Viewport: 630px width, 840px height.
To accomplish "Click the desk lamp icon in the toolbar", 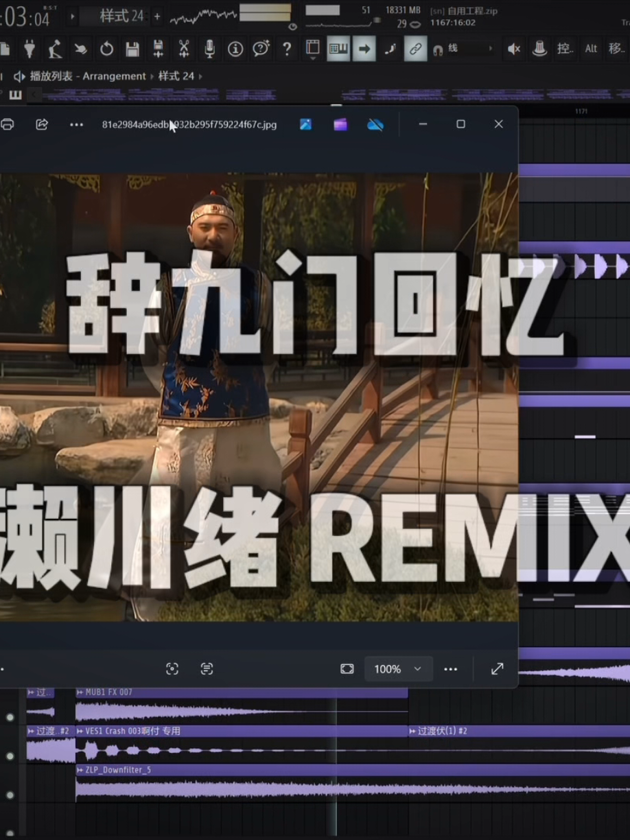I will [56, 49].
